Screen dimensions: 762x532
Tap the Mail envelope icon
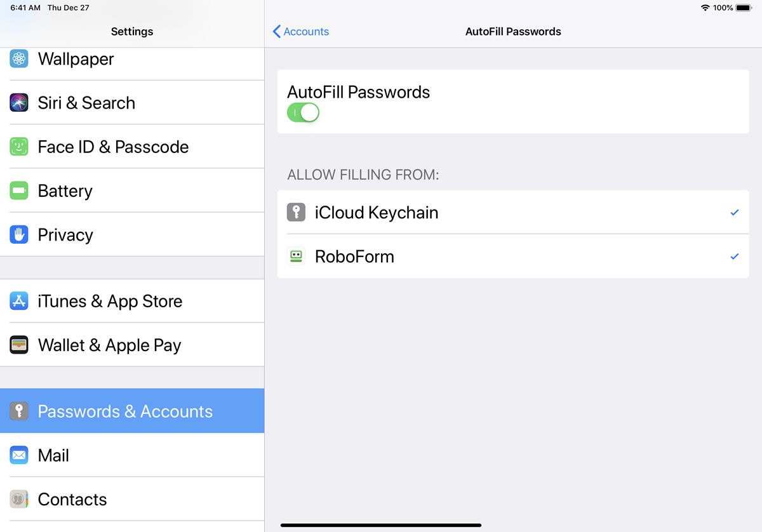point(19,455)
